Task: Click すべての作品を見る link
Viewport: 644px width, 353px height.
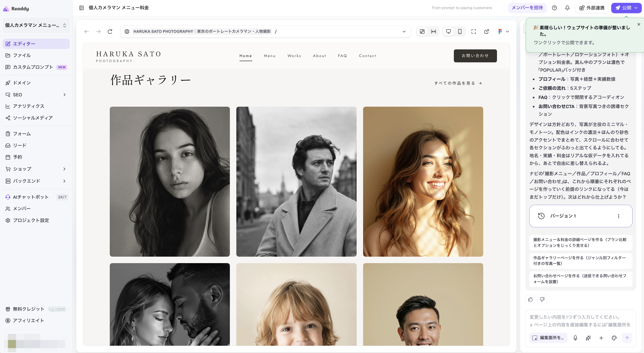Action: (458, 83)
